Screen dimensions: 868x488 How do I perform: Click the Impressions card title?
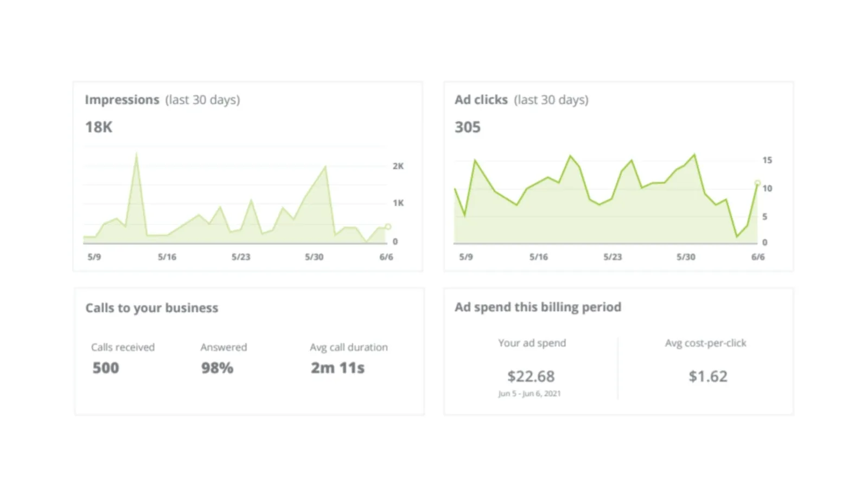[x=162, y=100]
